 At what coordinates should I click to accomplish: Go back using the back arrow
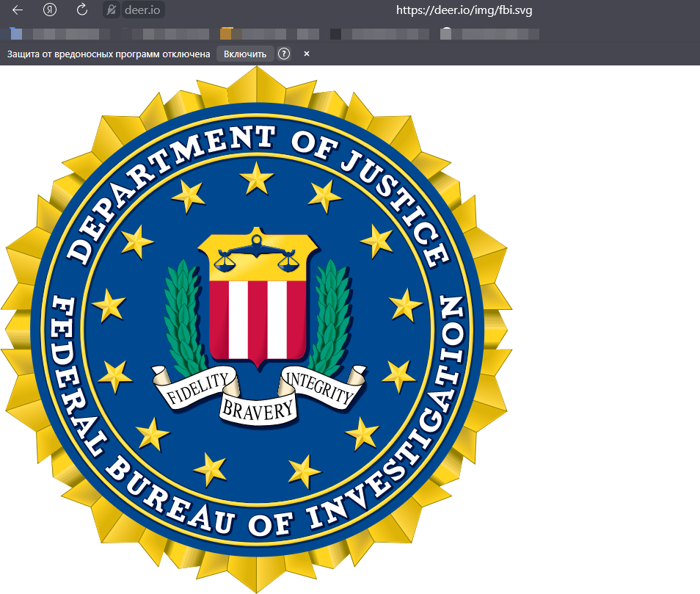coord(18,10)
